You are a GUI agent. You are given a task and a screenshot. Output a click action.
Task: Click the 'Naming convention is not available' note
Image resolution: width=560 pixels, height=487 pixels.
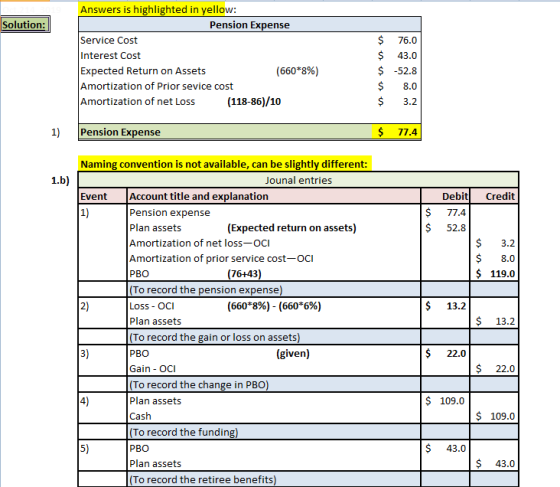coord(224,164)
